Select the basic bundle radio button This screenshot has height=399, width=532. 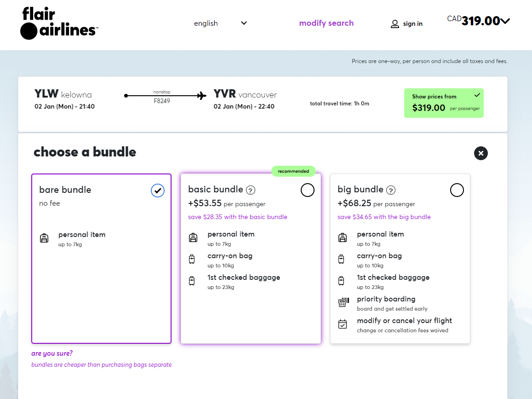pyautogui.click(x=307, y=190)
